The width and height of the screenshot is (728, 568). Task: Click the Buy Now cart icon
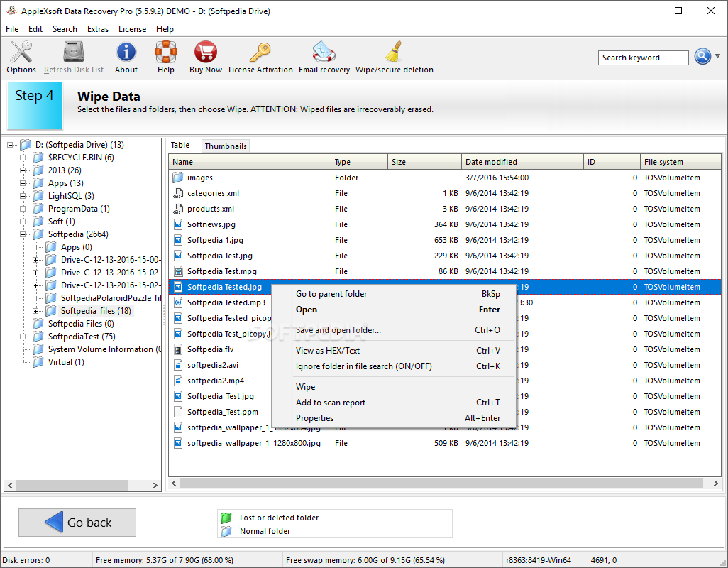coord(206,52)
